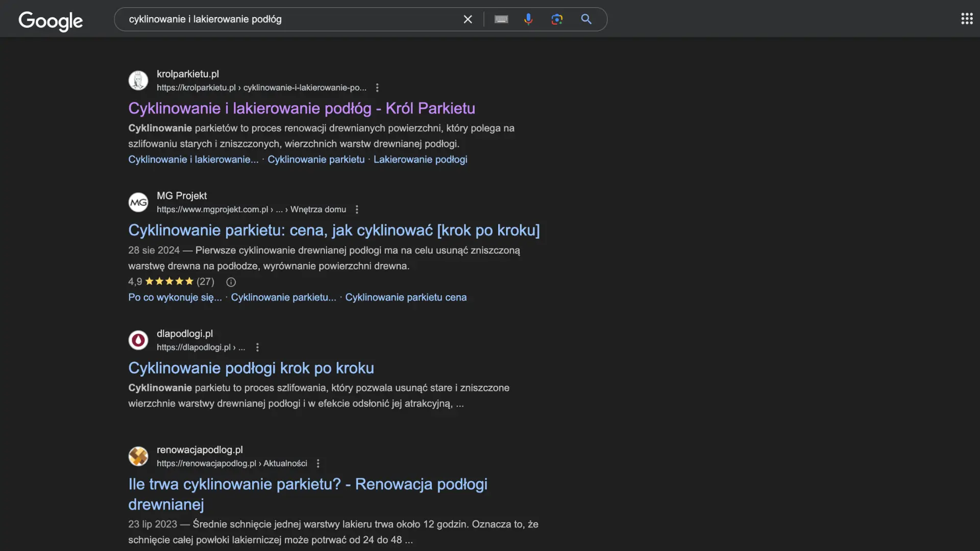
Task: Click the magnifier search button
Action: (x=586, y=19)
